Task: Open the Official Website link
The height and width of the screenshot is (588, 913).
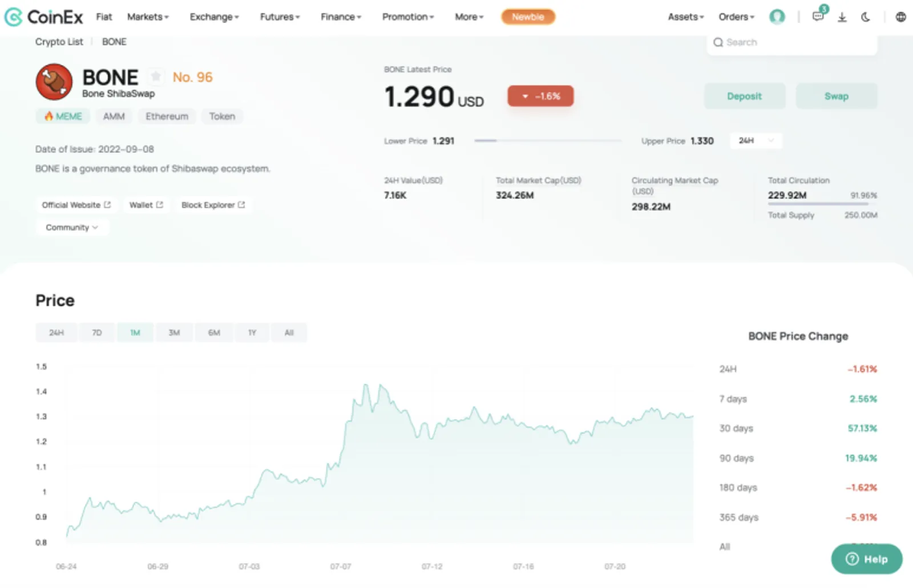Action: [76, 205]
